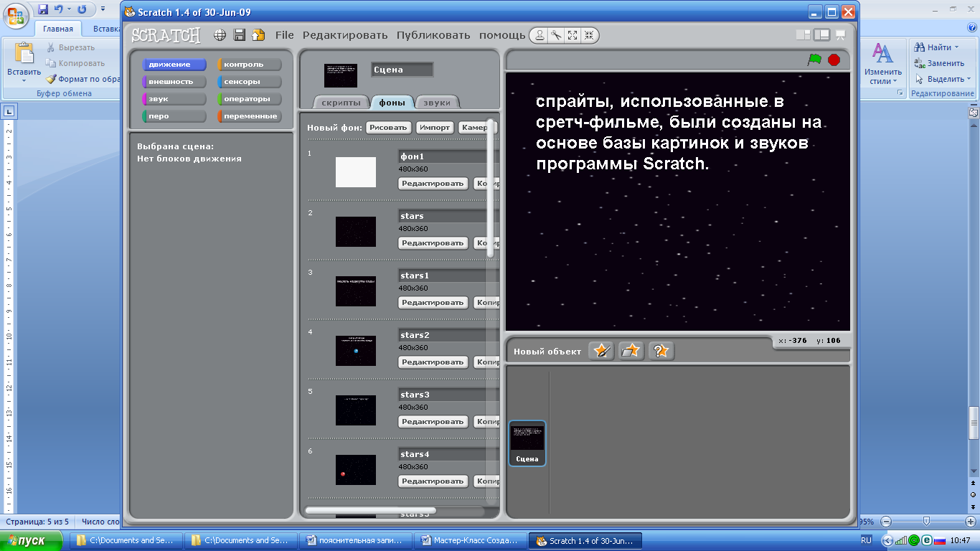
Task: Select the stars2 thumbnail with blue planet
Action: pos(356,351)
